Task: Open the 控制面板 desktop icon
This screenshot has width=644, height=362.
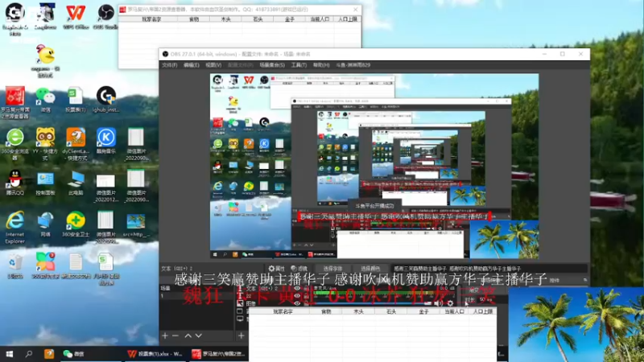Action: point(45,183)
